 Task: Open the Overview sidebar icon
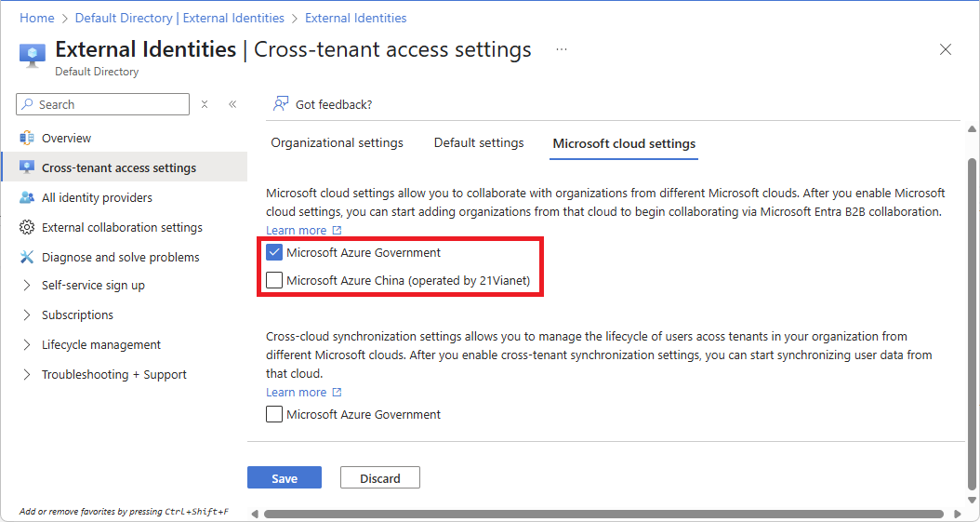[27, 138]
